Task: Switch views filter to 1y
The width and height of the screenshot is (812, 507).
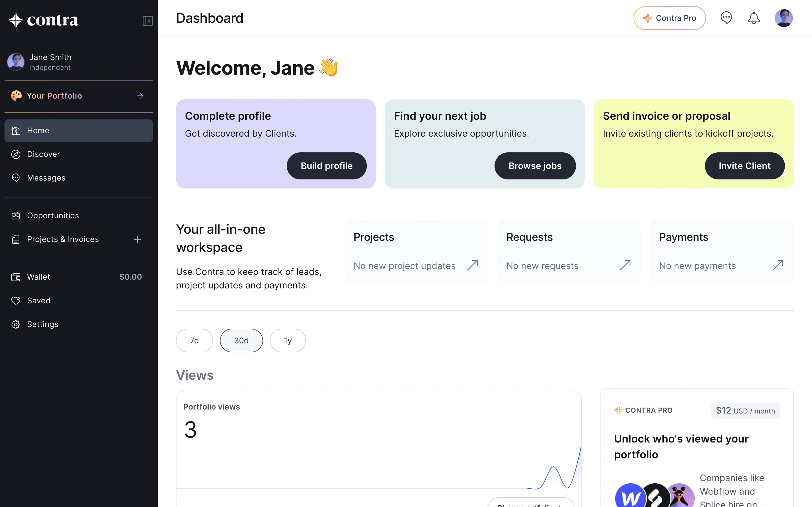Action: [288, 340]
